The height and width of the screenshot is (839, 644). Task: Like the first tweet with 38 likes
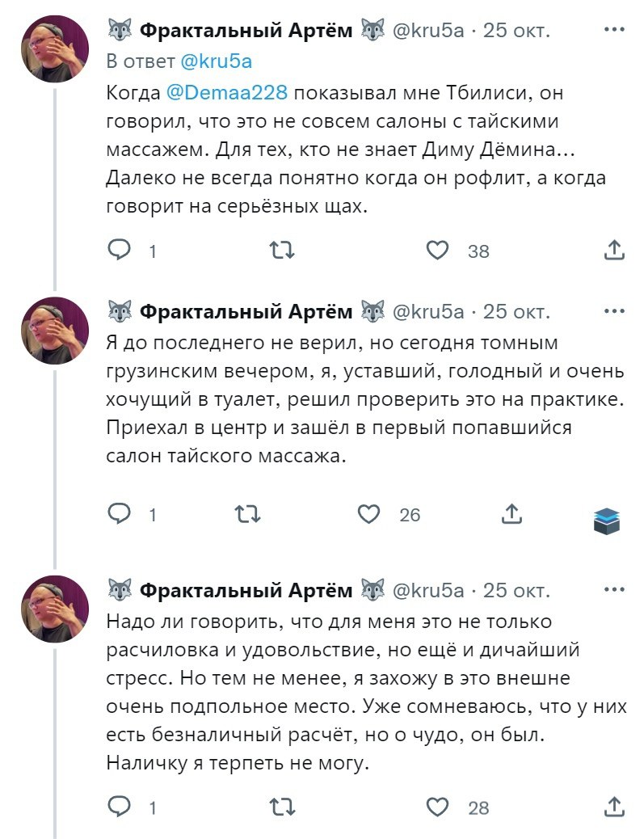pyautogui.click(x=437, y=251)
